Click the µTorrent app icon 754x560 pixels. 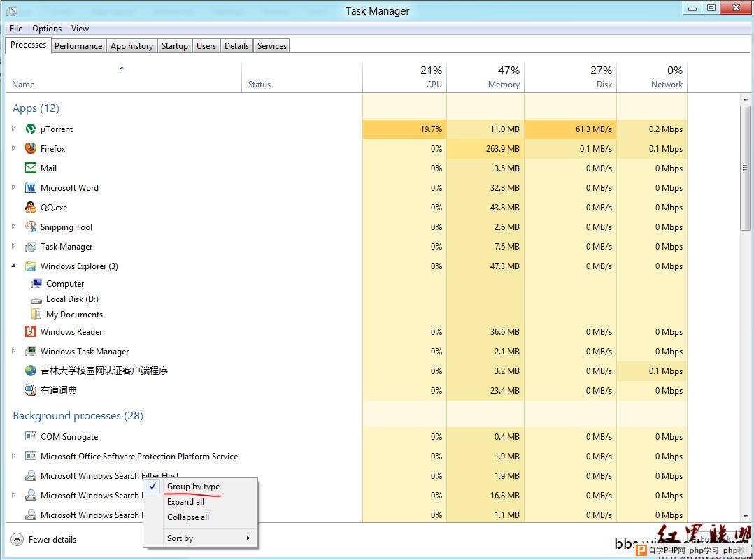click(x=31, y=129)
